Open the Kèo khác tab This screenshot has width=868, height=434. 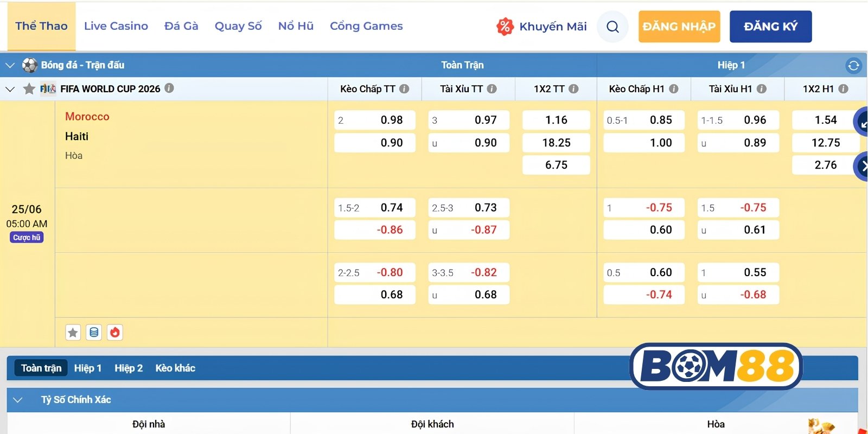pyautogui.click(x=175, y=368)
